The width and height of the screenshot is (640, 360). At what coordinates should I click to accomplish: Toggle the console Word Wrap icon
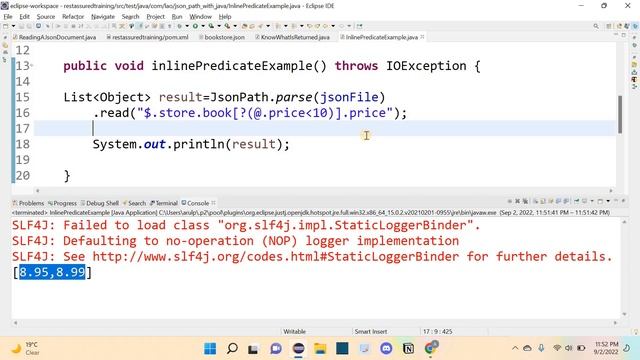click(551, 201)
